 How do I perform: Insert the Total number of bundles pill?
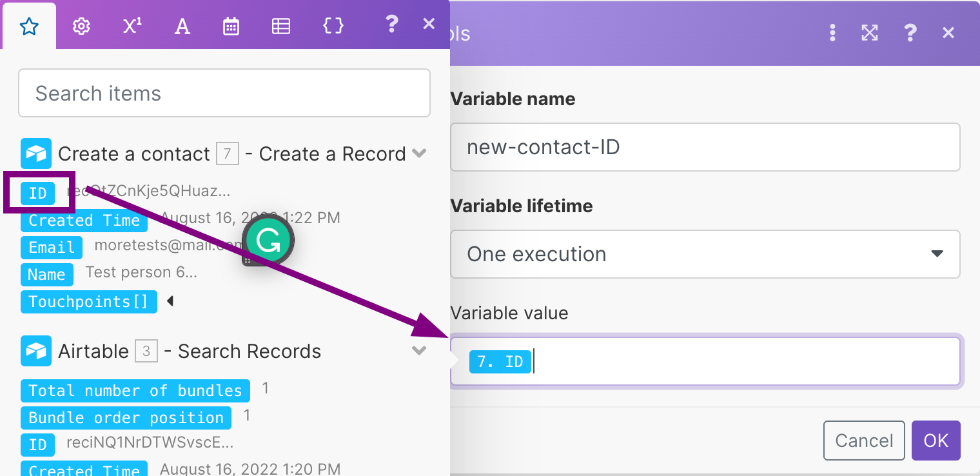point(135,391)
